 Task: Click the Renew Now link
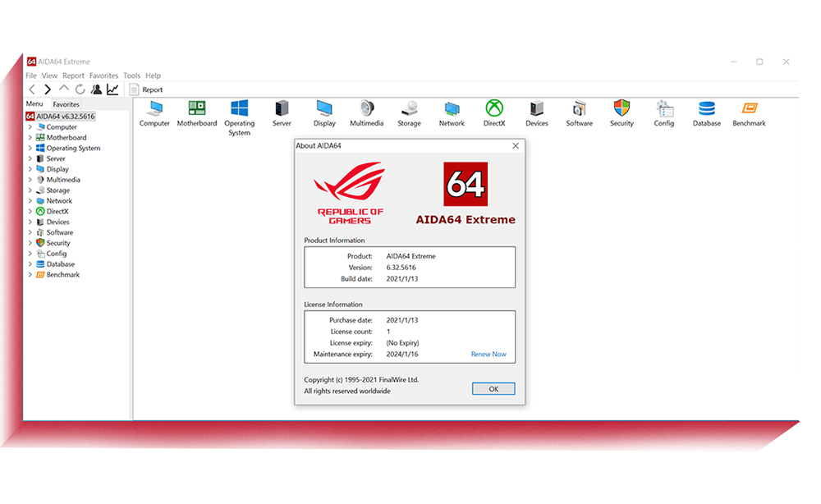488,355
